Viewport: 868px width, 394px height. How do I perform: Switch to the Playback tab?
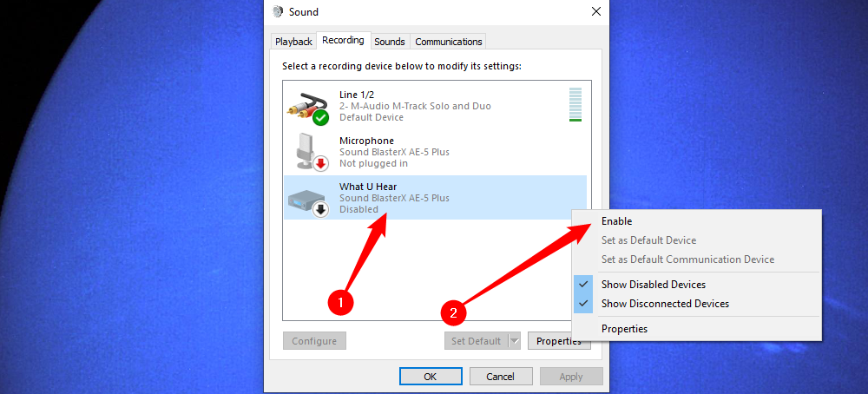[293, 42]
